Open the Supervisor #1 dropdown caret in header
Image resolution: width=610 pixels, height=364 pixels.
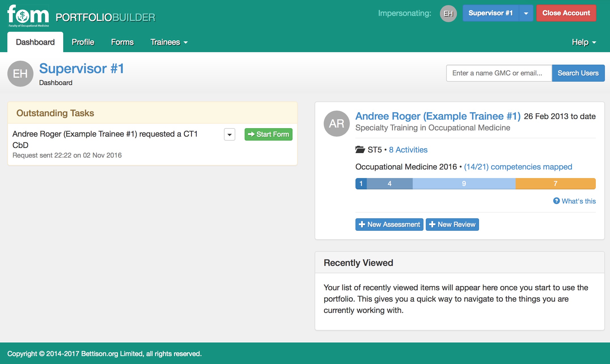click(x=526, y=13)
